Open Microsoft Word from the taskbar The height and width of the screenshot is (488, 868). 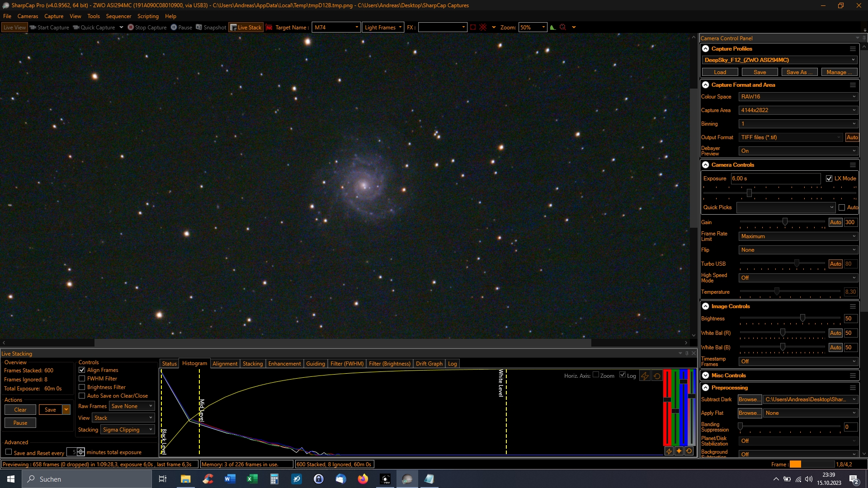pyautogui.click(x=230, y=479)
